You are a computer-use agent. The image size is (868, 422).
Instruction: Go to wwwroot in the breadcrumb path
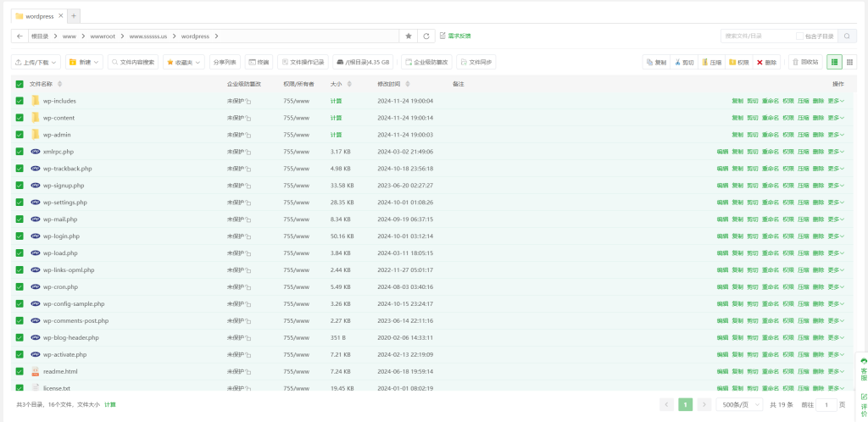tap(103, 36)
